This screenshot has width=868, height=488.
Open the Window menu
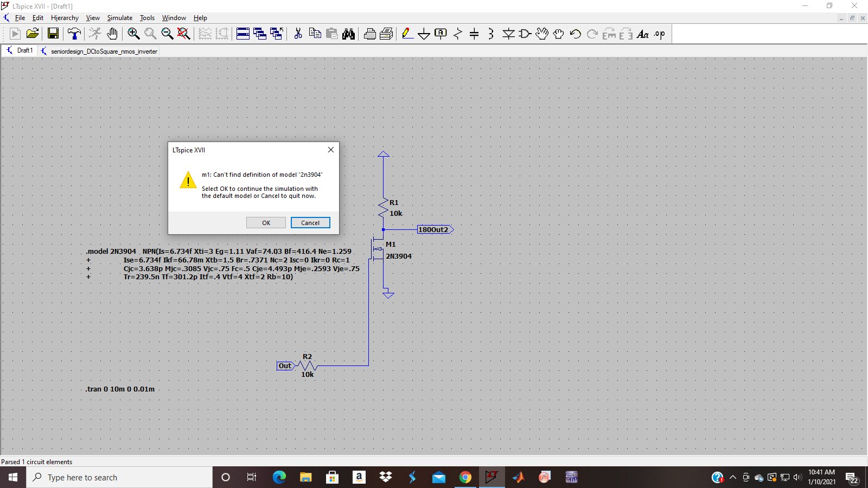pyautogui.click(x=174, y=18)
